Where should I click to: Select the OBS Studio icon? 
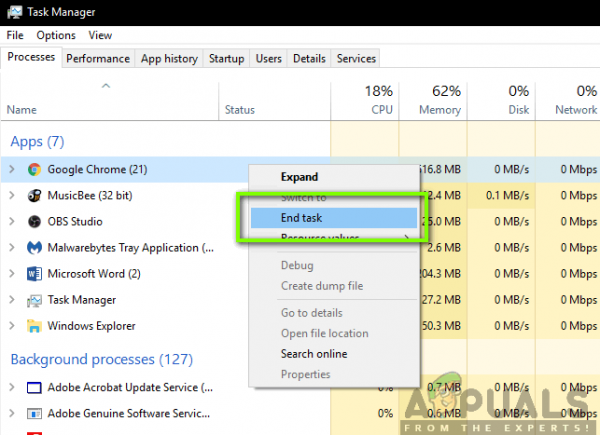(34, 222)
